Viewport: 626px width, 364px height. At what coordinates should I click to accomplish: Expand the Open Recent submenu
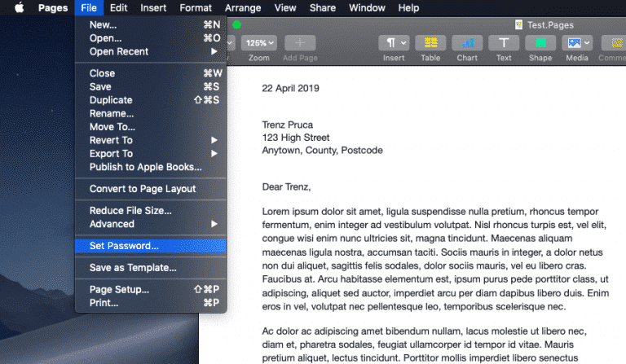(x=151, y=51)
